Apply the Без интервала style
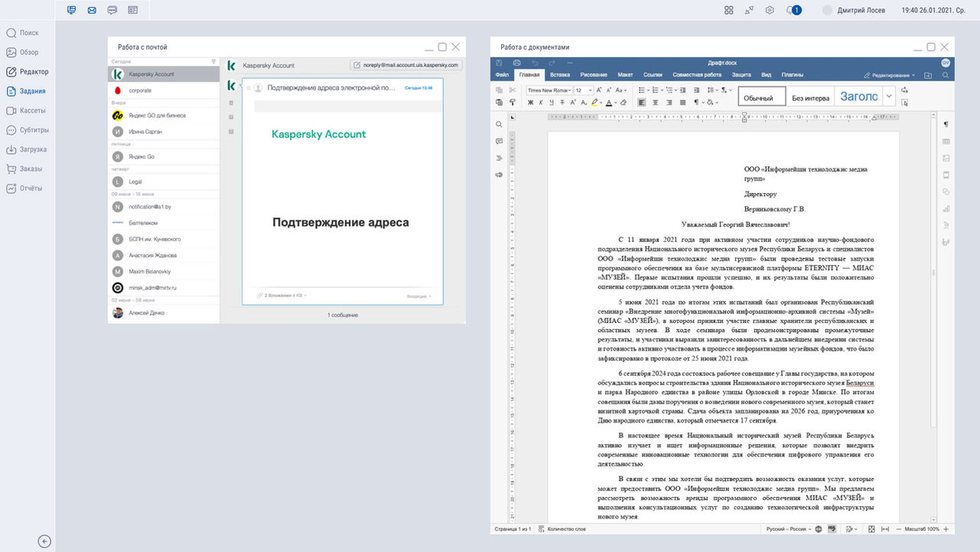This screenshot has width=980, height=552. [x=811, y=96]
